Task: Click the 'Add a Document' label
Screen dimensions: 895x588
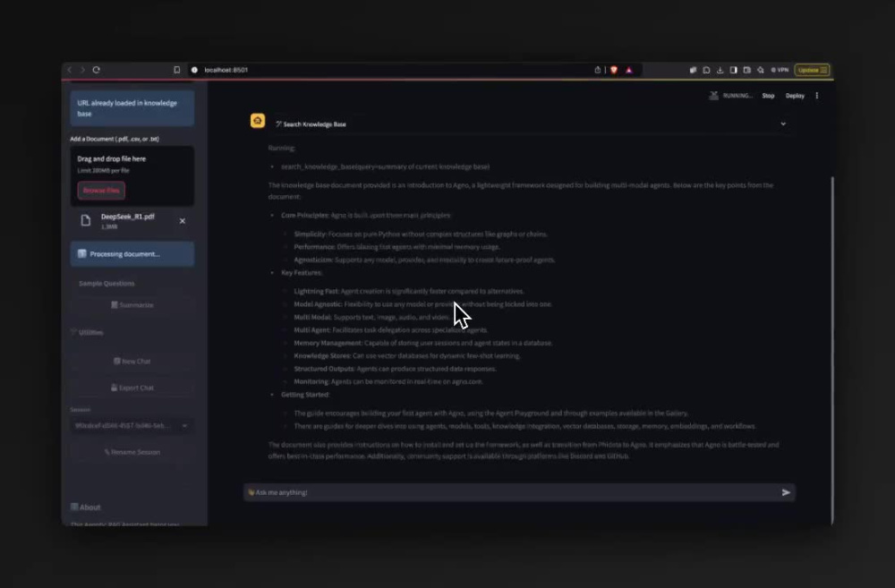Action: coord(115,139)
